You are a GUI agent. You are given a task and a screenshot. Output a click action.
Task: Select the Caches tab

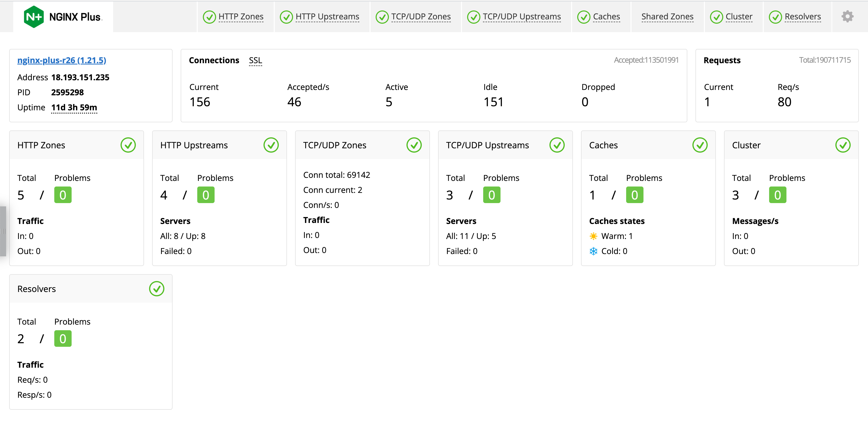[x=604, y=16]
